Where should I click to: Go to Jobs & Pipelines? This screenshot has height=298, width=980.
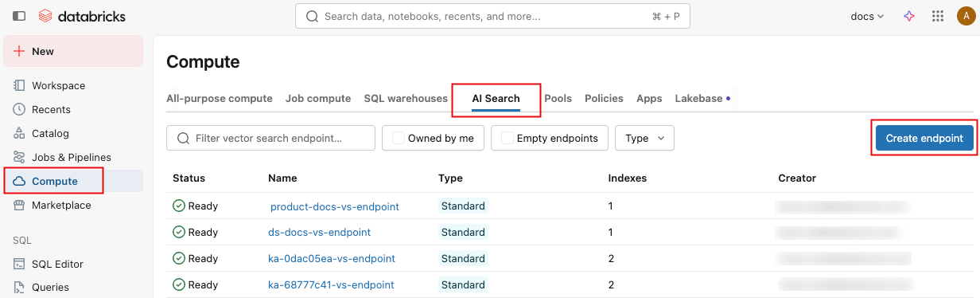73,157
